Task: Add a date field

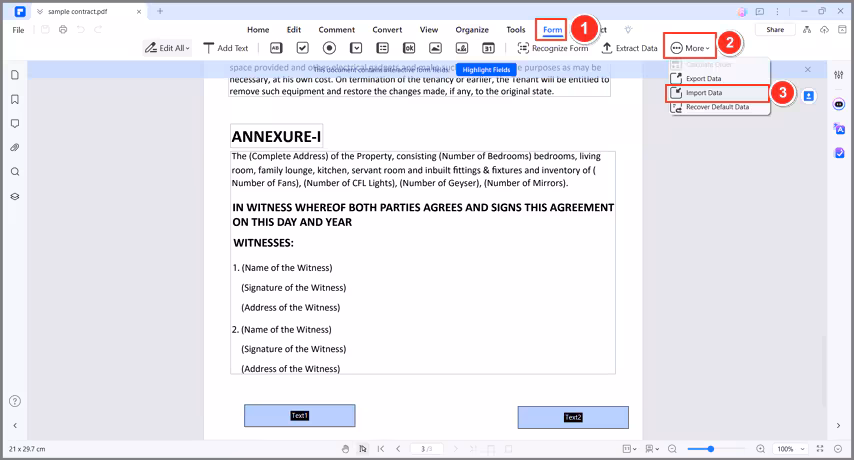Action: [x=489, y=48]
